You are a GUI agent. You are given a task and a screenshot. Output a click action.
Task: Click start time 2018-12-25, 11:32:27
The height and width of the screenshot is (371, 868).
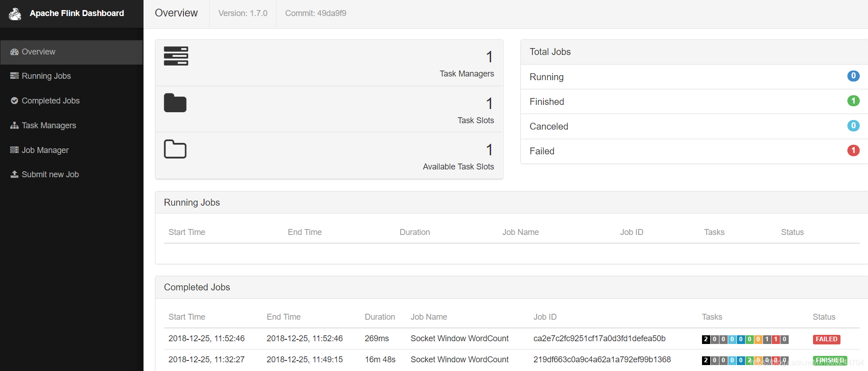[x=206, y=360]
